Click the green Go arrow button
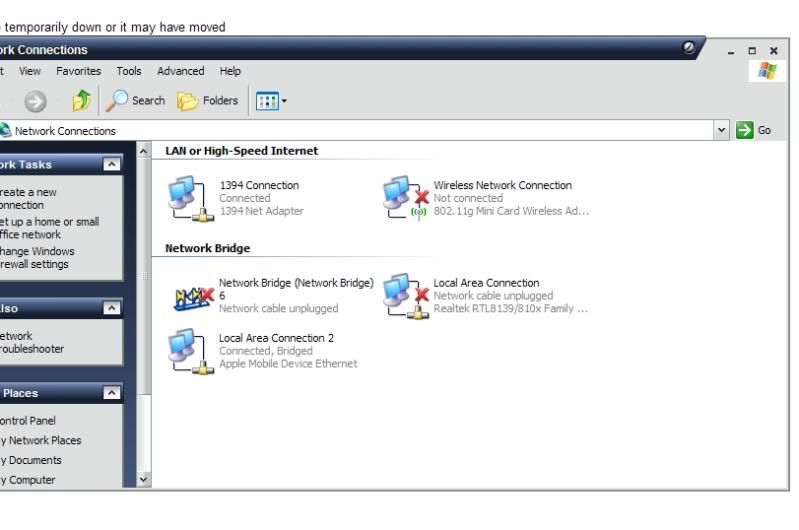The image size is (799, 530). pyautogui.click(x=744, y=130)
